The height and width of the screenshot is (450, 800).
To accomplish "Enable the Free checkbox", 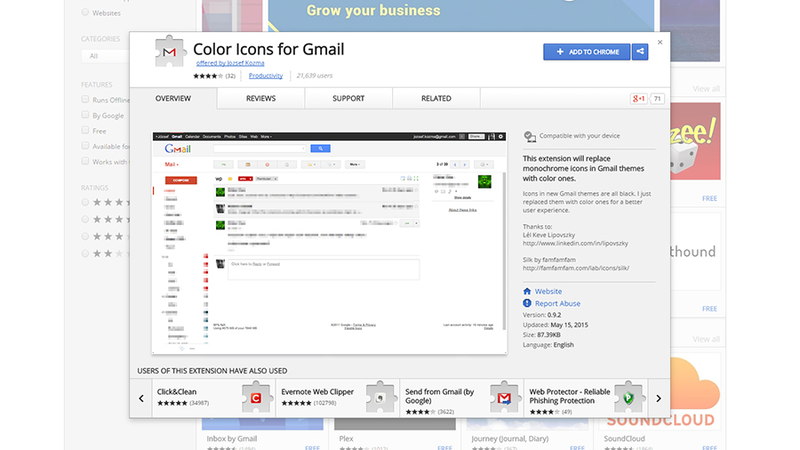I will [x=85, y=130].
